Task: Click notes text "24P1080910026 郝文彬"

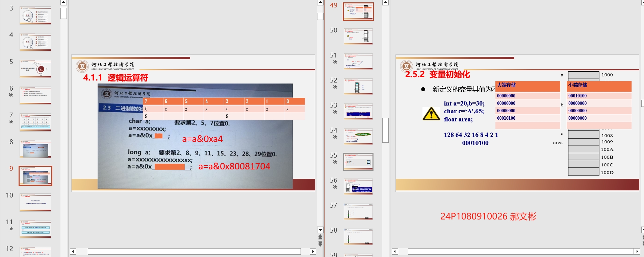Action: (488, 216)
